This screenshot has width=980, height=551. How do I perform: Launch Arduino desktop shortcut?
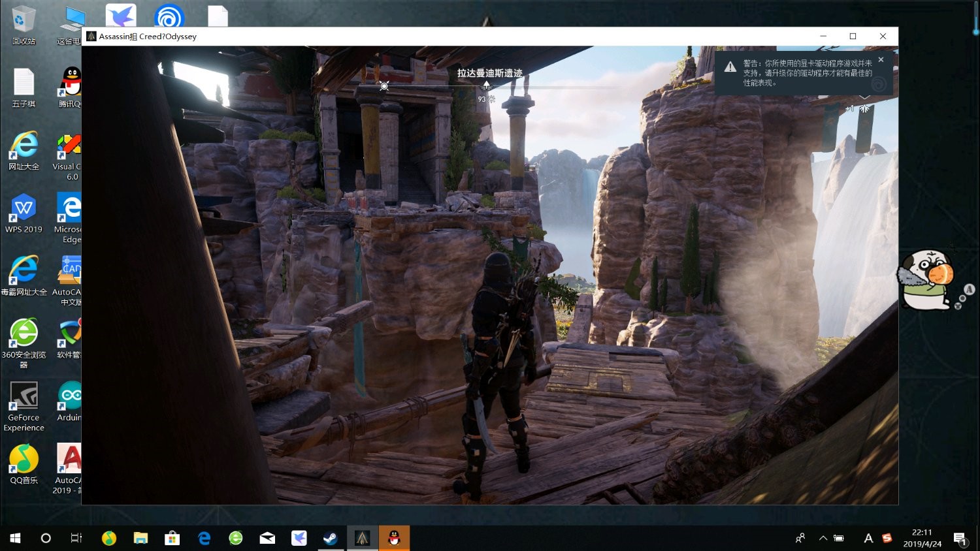69,401
